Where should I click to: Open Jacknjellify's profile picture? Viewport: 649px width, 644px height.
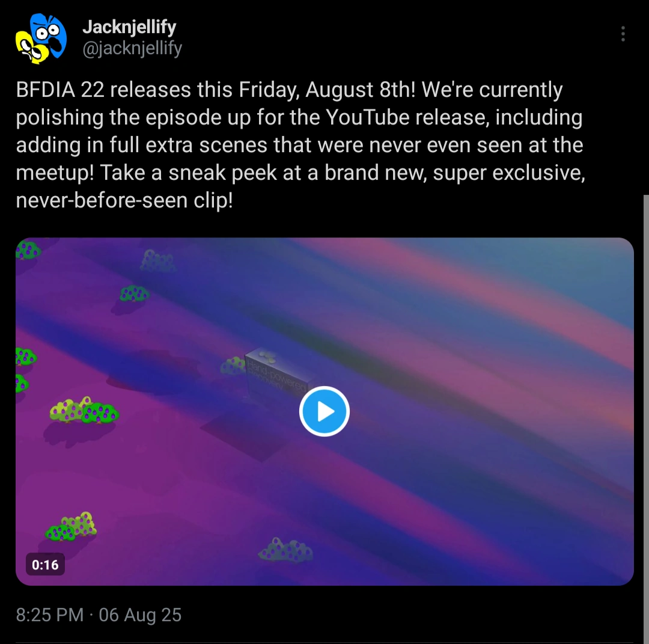pyautogui.click(x=41, y=38)
